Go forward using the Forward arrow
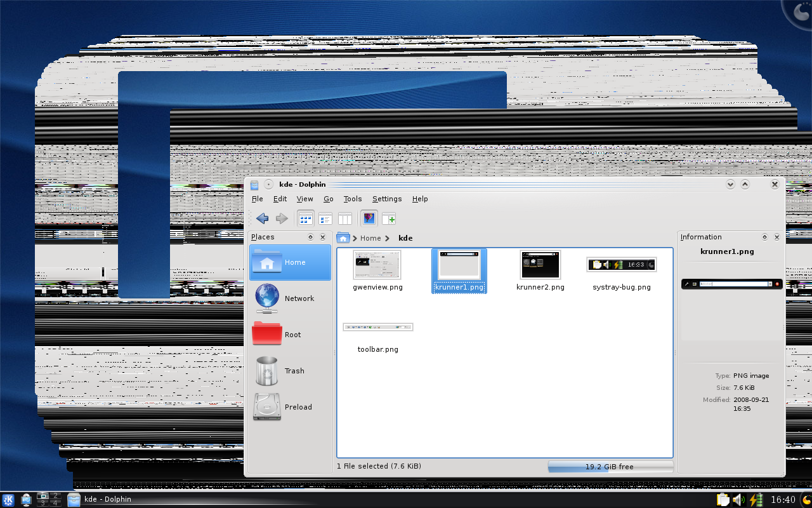Viewport: 812px width, 508px height. pyautogui.click(x=282, y=218)
